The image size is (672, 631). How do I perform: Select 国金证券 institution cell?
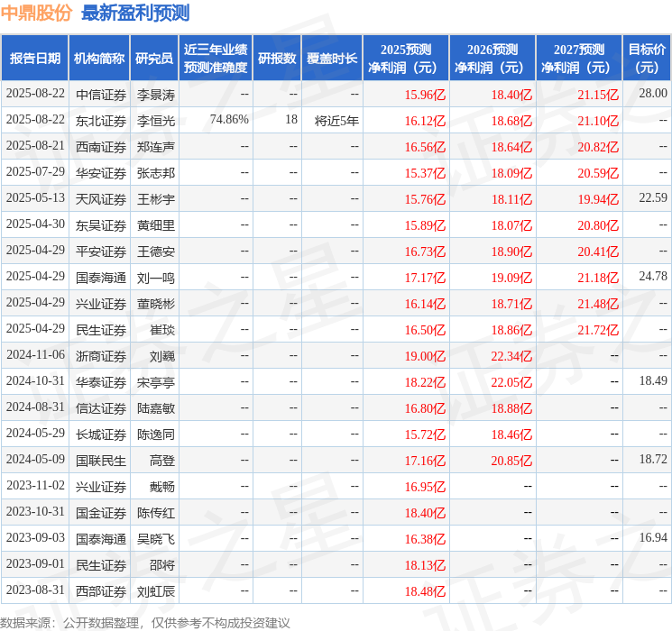[x=101, y=513]
